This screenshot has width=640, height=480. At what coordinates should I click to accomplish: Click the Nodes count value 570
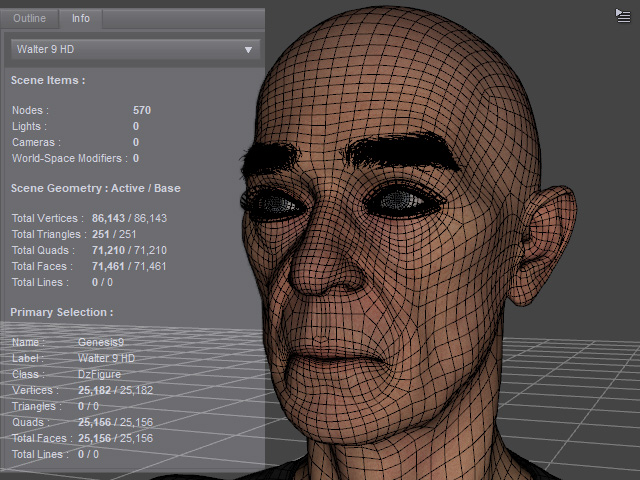click(142, 110)
